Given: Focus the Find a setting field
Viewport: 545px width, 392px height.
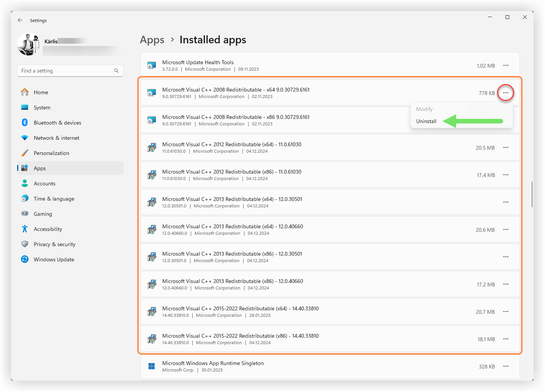Looking at the screenshot, I should 70,71.
